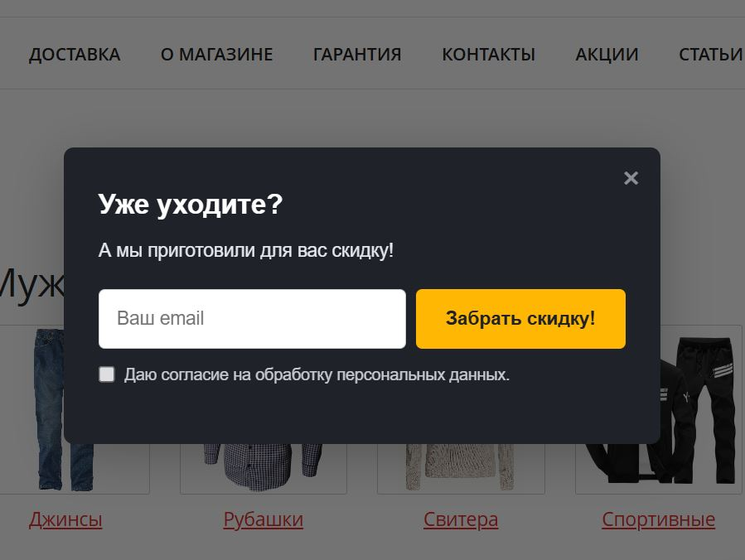This screenshot has width=745, height=560.
Task: Navigate to СТАТЬИ in the top menu
Action: 711,55
